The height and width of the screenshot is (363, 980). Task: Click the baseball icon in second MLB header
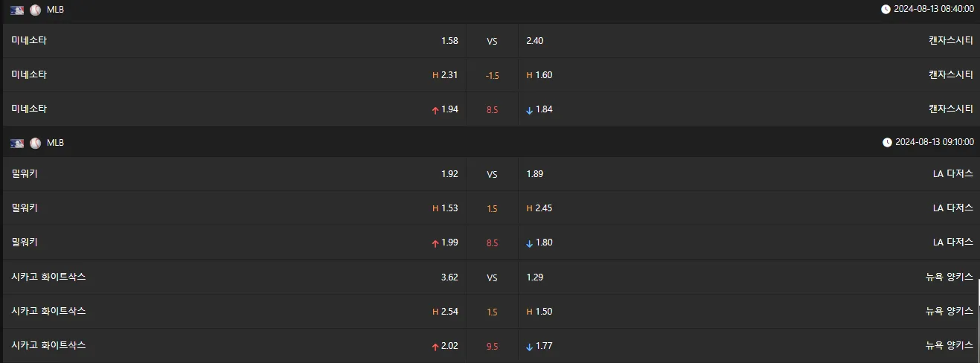click(35, 143)
